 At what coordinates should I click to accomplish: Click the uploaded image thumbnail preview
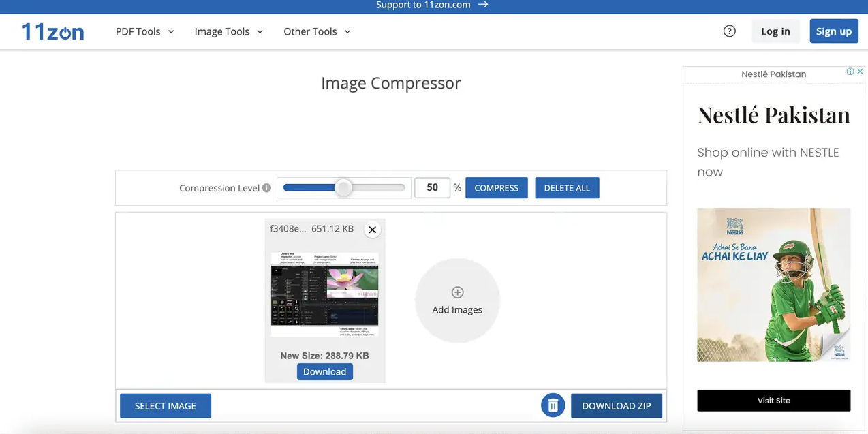pyautogui.click(x=324, y=294)
